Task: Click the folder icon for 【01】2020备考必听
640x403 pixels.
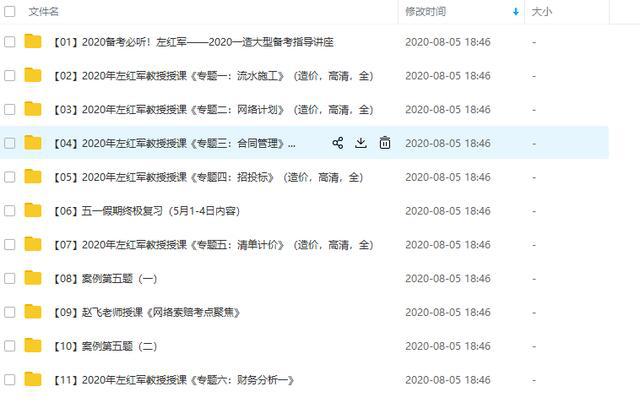Action: [x=33, y=42]
